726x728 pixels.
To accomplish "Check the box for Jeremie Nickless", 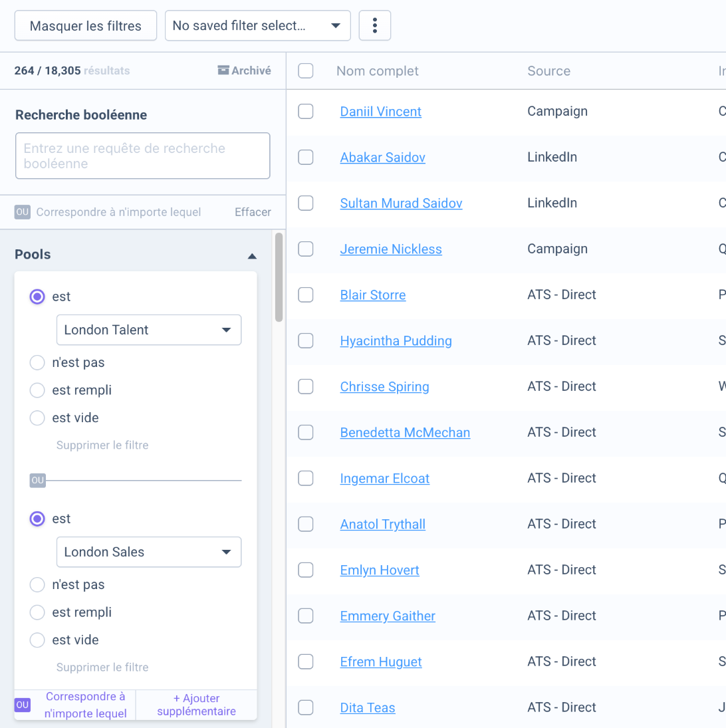I will point(305,249).
